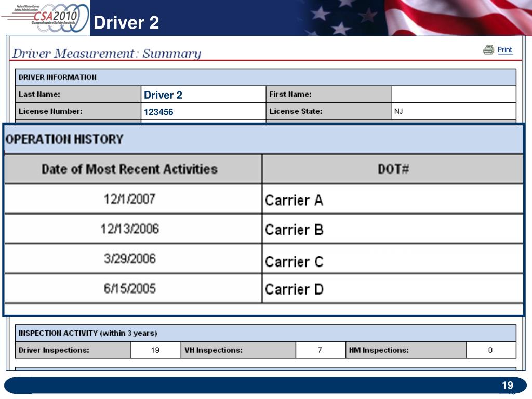Click license state value NJ
Screen dimensions: 532x399
[x=398, y=111]
